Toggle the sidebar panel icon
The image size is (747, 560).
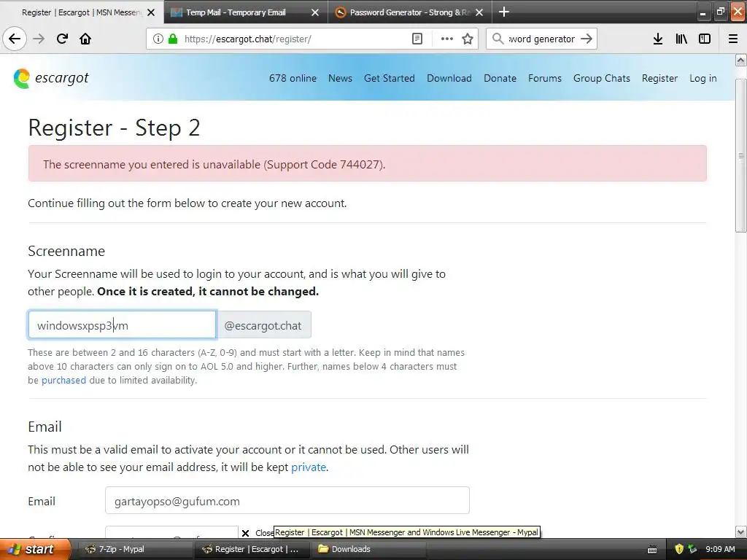705,39
